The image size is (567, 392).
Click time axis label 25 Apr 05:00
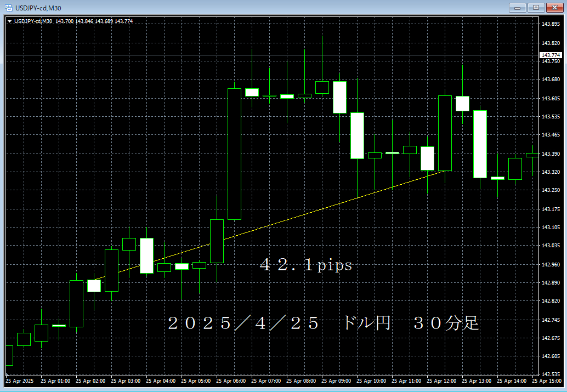tap(196, 381)
